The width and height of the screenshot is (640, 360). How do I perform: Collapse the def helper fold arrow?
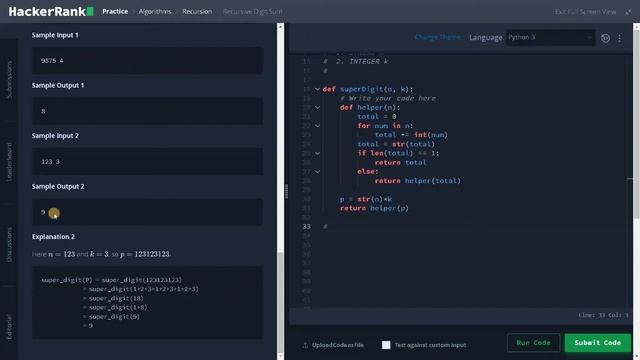317,107
